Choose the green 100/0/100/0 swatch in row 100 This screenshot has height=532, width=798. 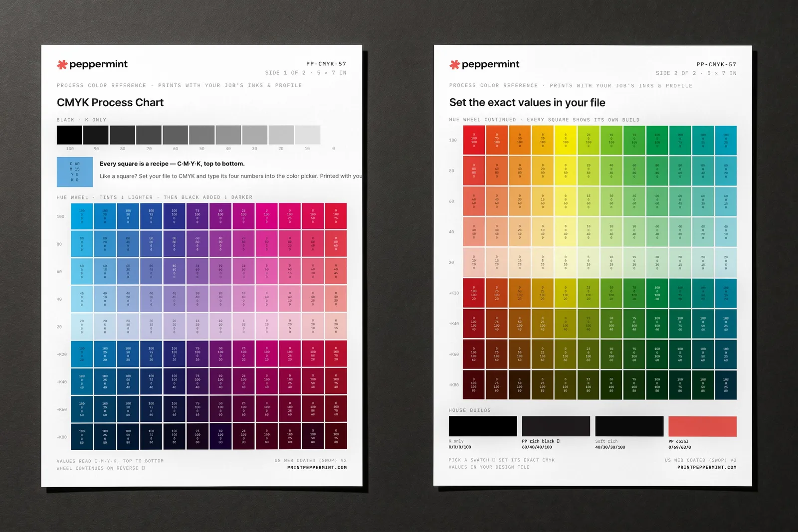(x=657, y=140)
